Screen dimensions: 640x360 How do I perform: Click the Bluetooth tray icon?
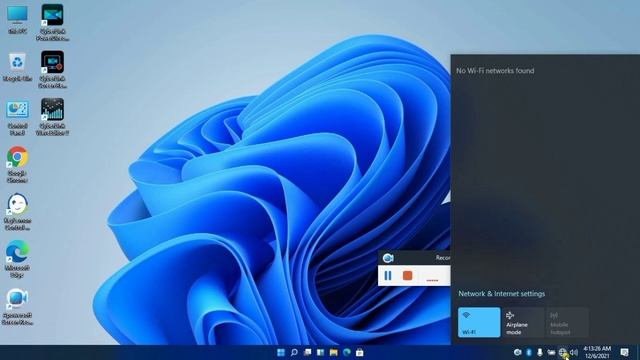click(529, 352)
